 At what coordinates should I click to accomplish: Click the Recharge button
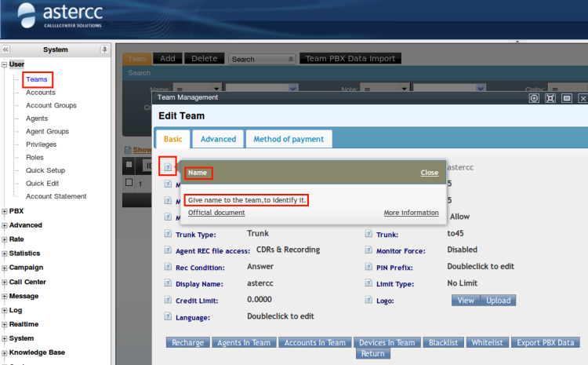[187, 342]
